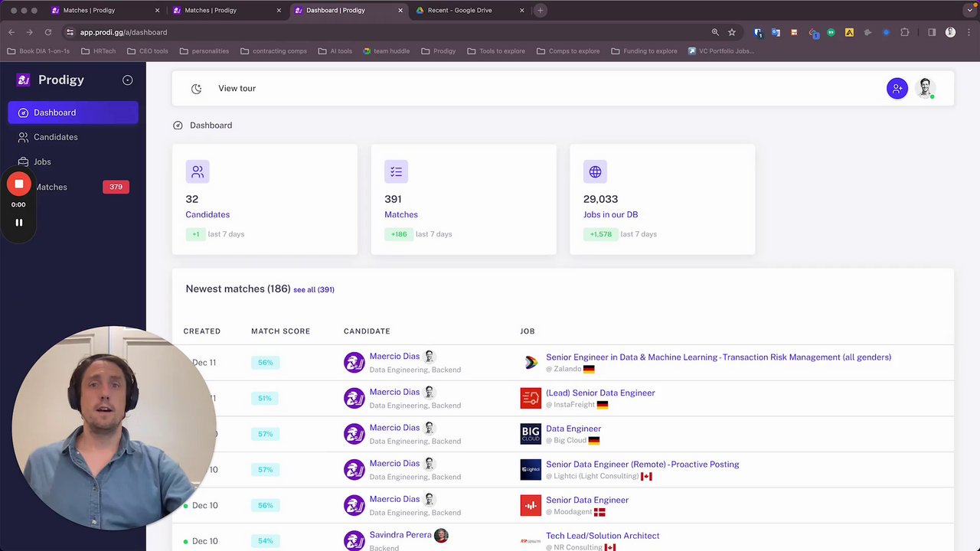Image resolution: width=980 pixels, height=551 pixels.
Task: Click the Dashboard breadcrumb icon
Action: [178, 126]
